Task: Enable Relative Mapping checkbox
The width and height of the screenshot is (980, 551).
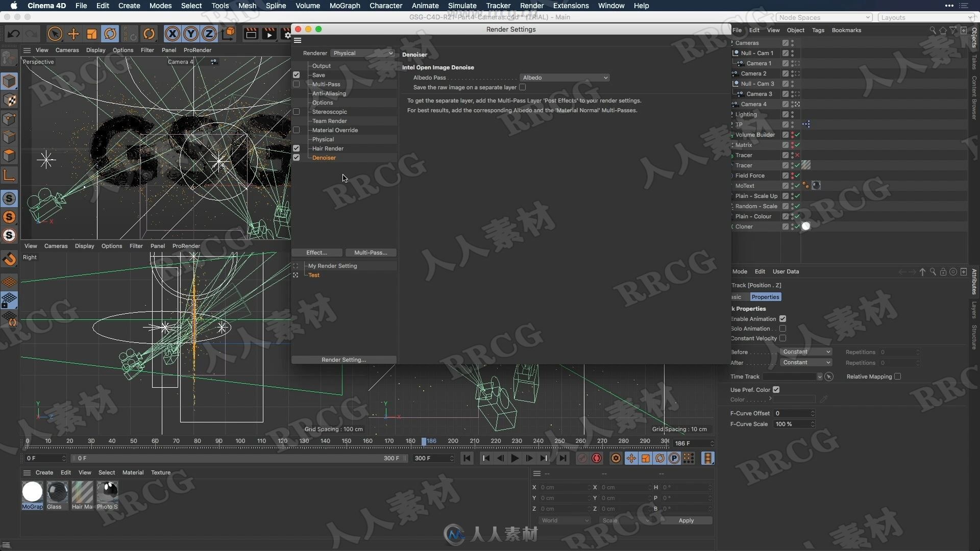Action: tap(897, 377)
